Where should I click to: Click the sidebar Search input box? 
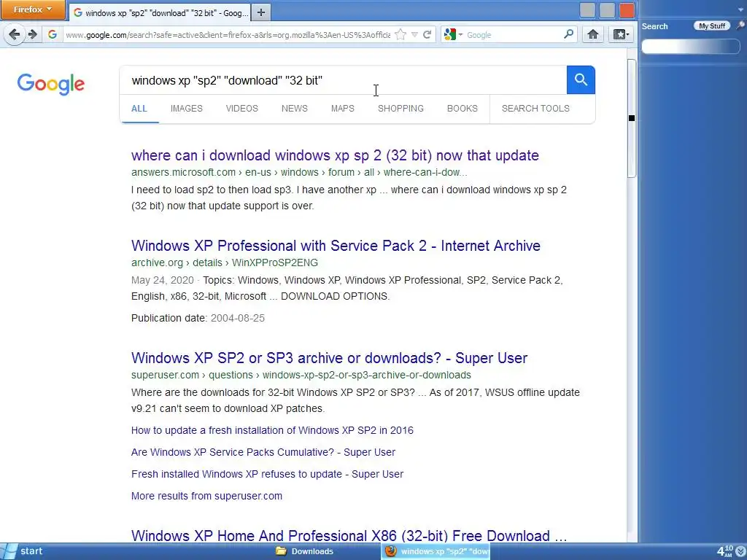pos(691,46)
